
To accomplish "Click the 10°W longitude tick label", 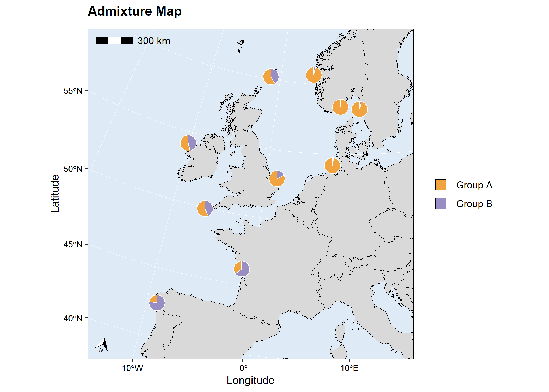I will 132,368.
